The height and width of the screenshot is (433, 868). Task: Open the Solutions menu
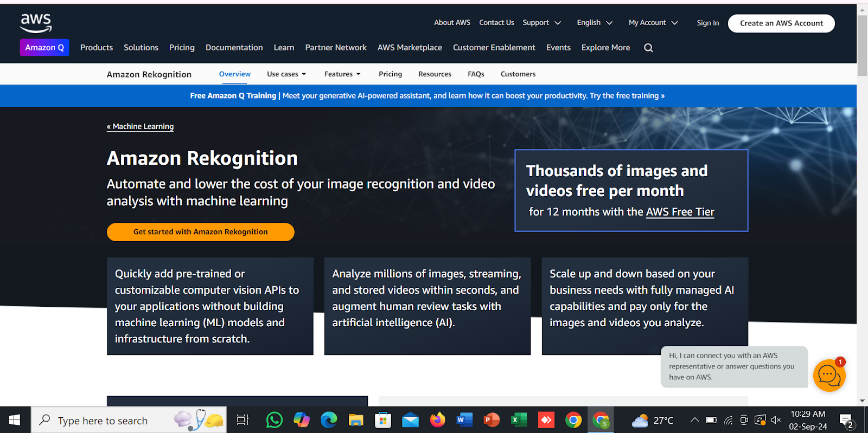tap(141, 48)
